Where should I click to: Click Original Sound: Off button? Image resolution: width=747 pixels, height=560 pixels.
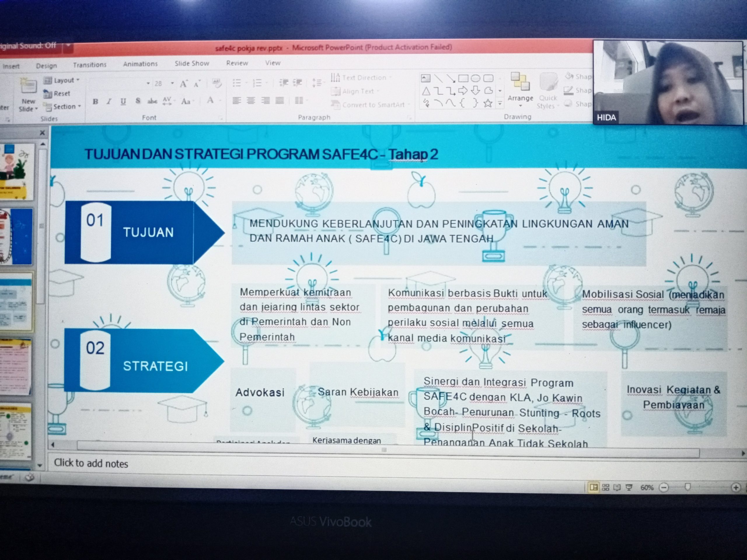(29, 46)
